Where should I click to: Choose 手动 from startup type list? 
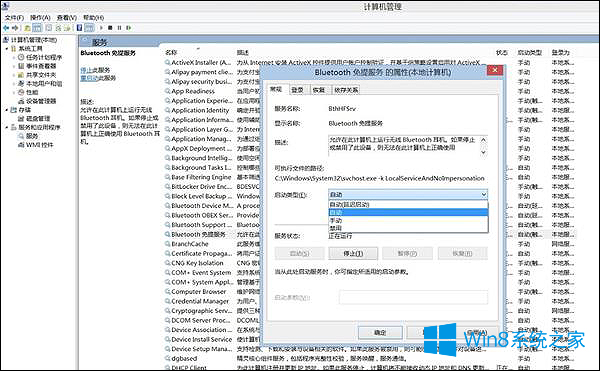(408, 220)
